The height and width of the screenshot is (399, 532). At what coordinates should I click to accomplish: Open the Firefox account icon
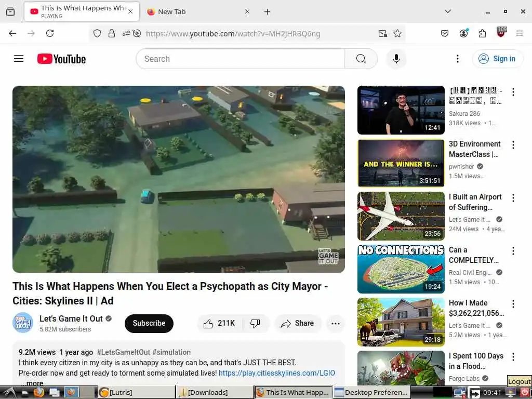point(463,33)
